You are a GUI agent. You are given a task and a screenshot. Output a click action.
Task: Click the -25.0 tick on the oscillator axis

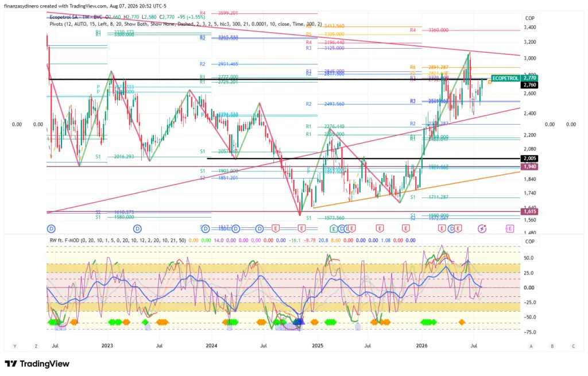[529, 302]
